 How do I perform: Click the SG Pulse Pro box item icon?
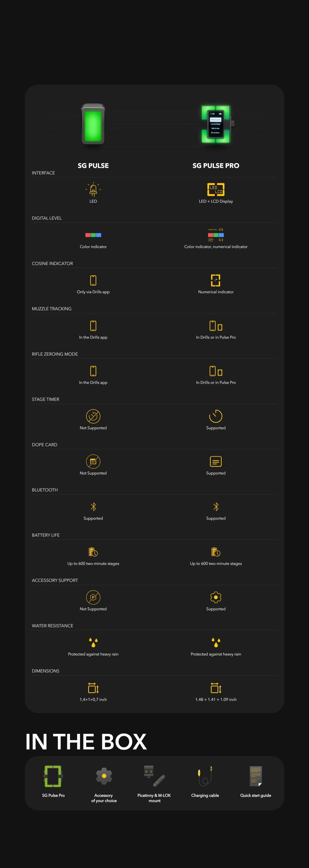click(53, 776)
